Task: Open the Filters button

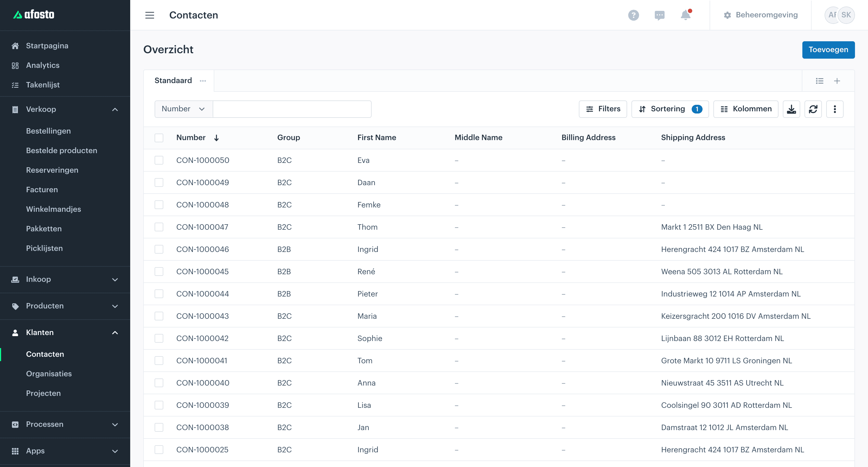Action: coord(603,109)
